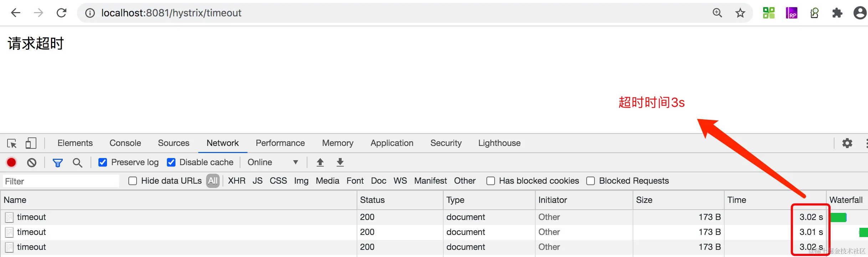Switch to the Console tab
The width and height of the screenshot is (868, 257).
(x=125, y=143)
